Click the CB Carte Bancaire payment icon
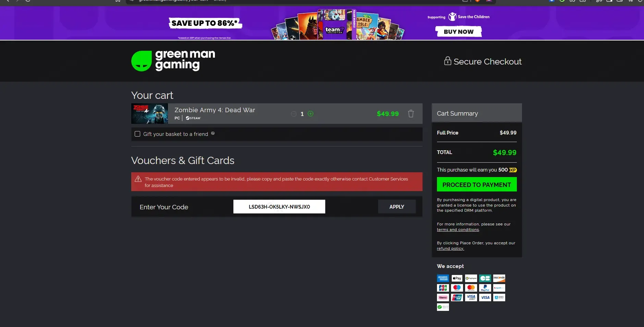The image size is (644, 327). click(485, 278)
